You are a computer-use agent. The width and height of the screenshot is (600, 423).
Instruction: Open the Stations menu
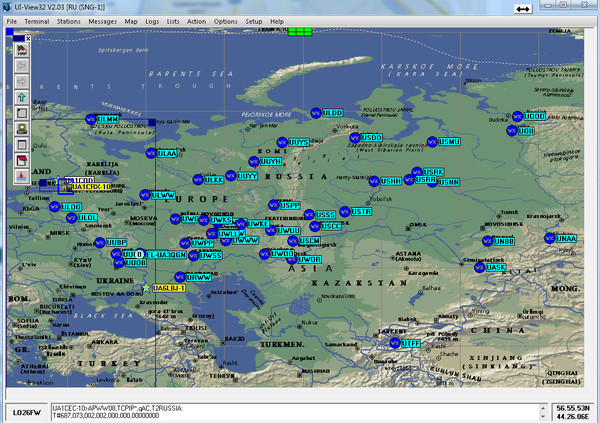[68, 21]
